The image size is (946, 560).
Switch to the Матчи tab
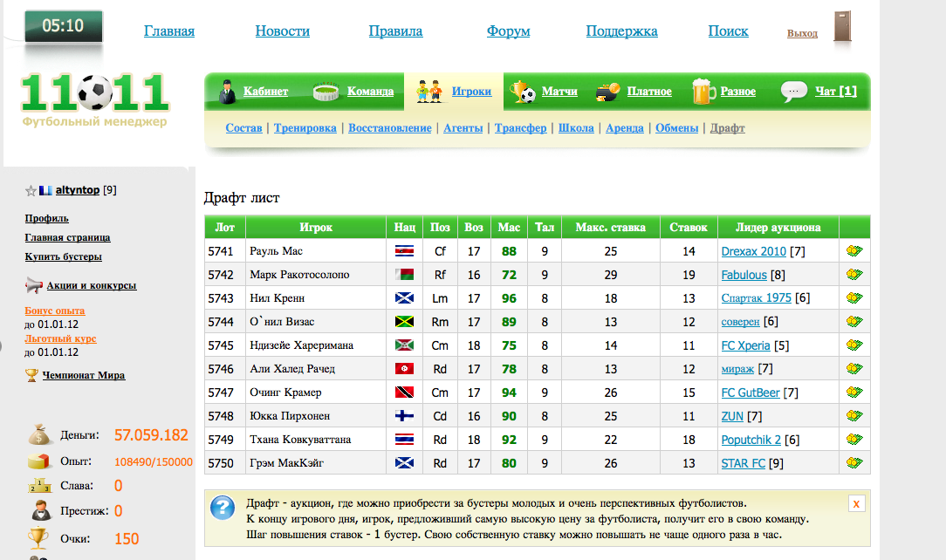[559, 91]
